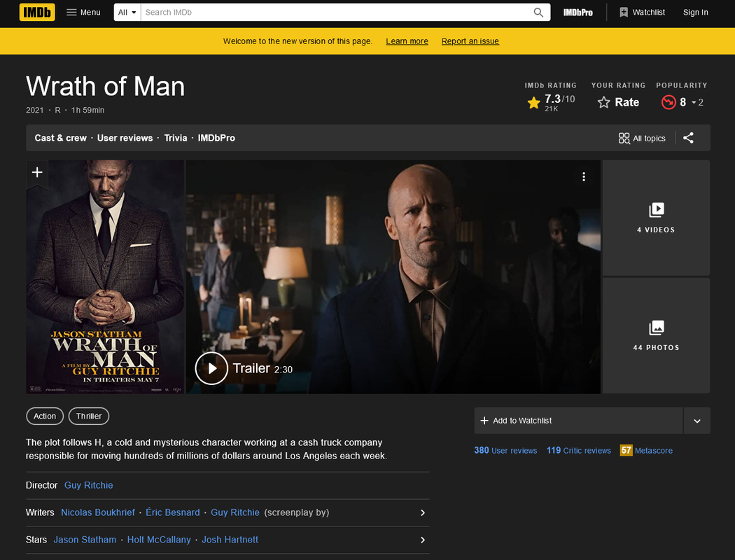Click Add to Watchlist button
The width and height of the screenshot is (735, 560).
[578, 421]
